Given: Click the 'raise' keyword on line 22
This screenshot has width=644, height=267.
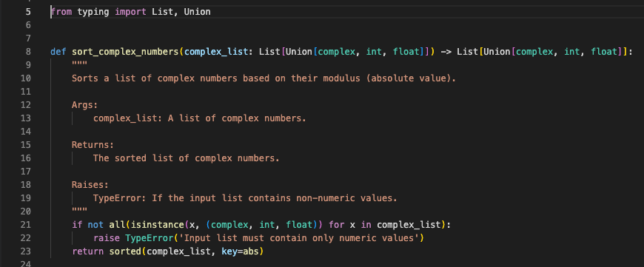Looking at the screenshot, I should (x=107, y=238).
